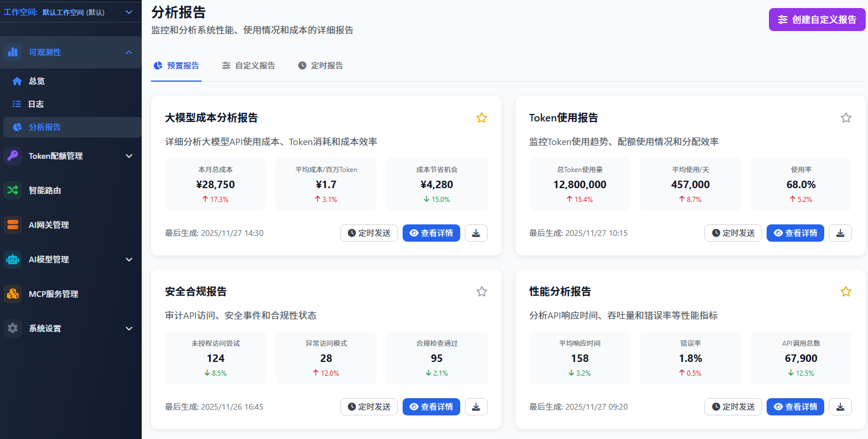Expand the AI模型管理 menu chevron

click(129, 259)
